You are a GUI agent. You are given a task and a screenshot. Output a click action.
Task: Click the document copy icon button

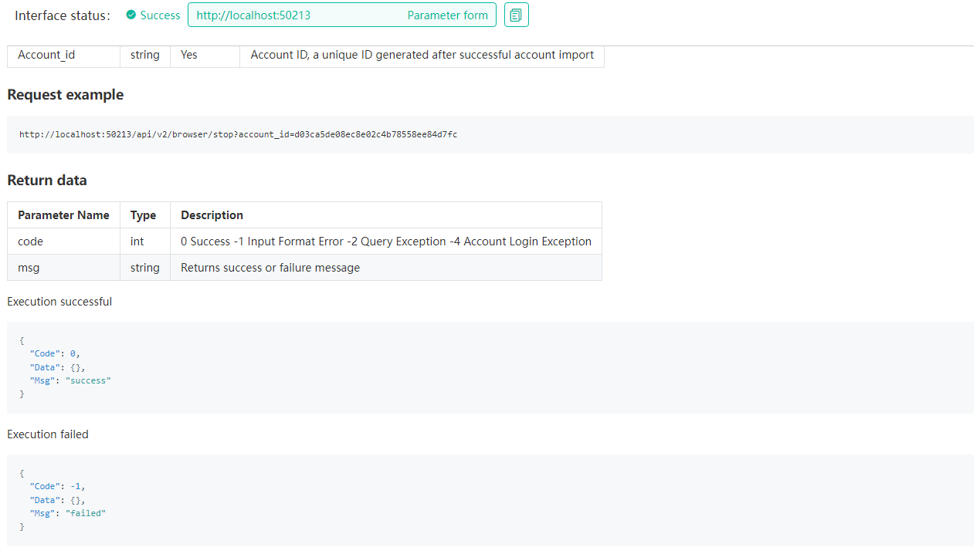pos(516,15)
